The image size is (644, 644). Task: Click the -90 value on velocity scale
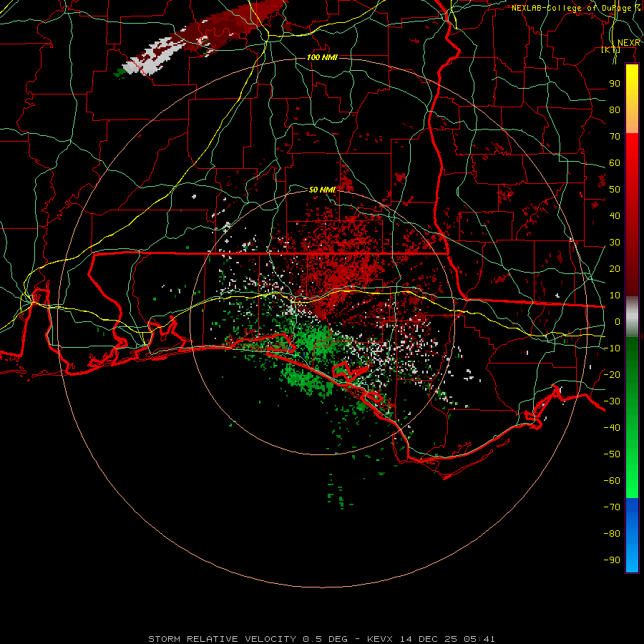[612, 560]
